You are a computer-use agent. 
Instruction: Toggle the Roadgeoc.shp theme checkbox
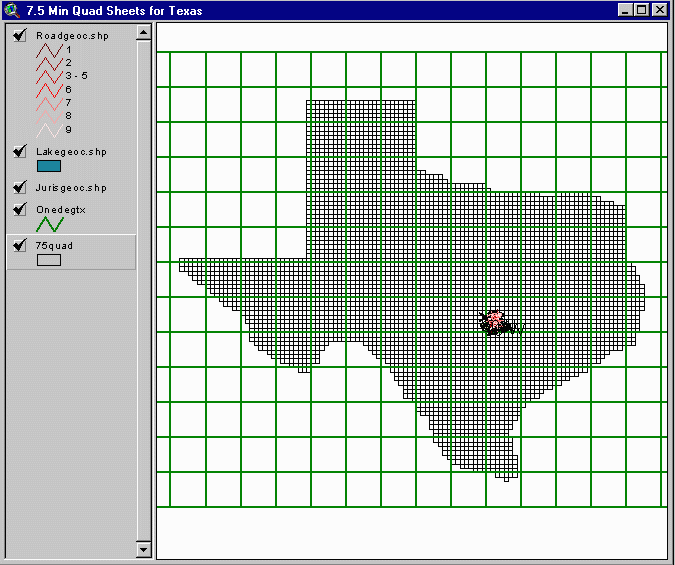[x=20, y=36]
